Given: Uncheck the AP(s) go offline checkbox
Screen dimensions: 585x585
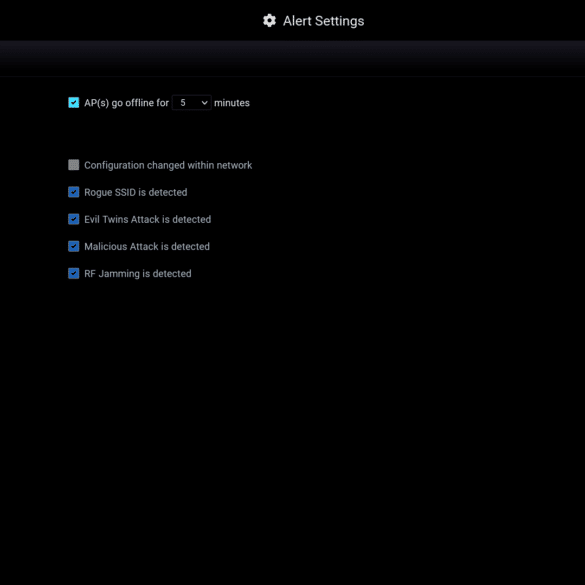Looking at the screenshot, I should coord(73,103).
